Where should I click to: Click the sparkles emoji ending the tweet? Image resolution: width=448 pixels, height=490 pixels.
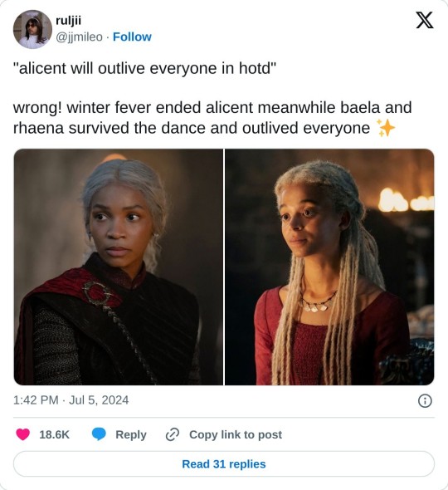386,128
